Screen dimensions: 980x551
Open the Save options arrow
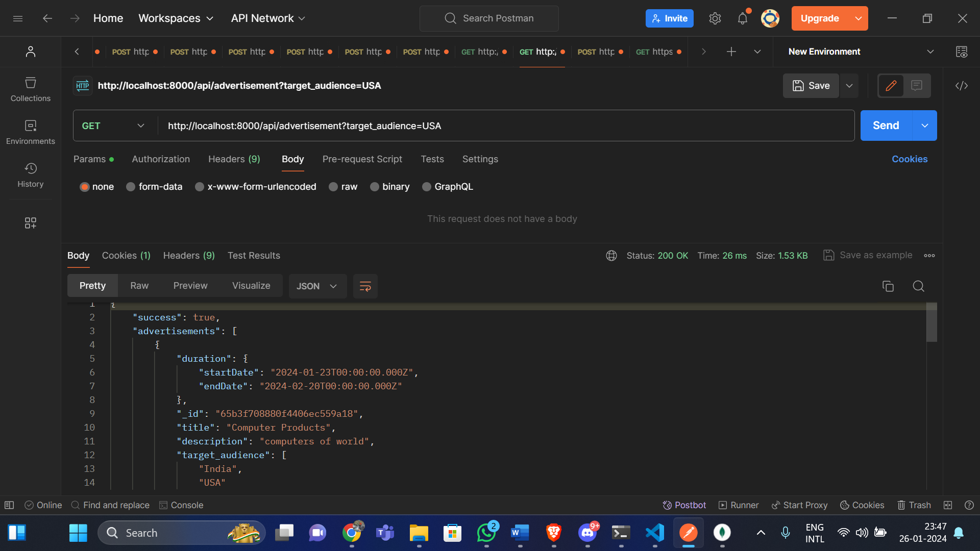[849, 86]
